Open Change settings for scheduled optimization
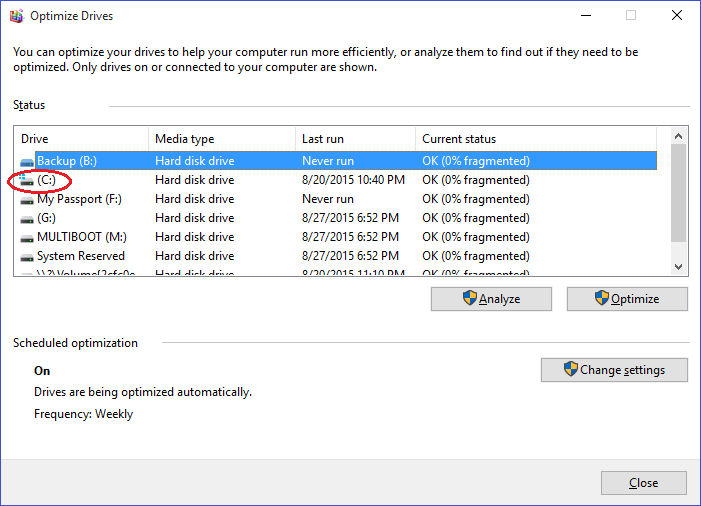The image size is (701, 506). point(614,370)
